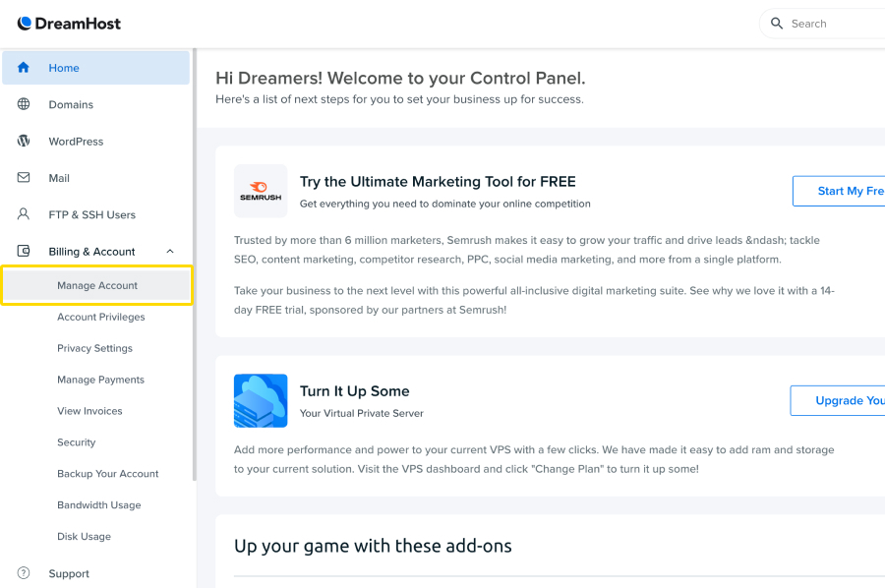885x588 pixels.
Task: Collapse the Billing & Account section chevron
Action: pos(170,252)
